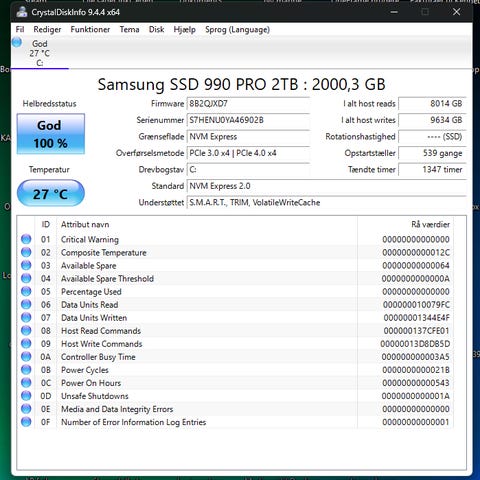Click the status orb for Number of Error Information Log Entries
This screenshot has width=480, height=480.
[x=26, y=422]
